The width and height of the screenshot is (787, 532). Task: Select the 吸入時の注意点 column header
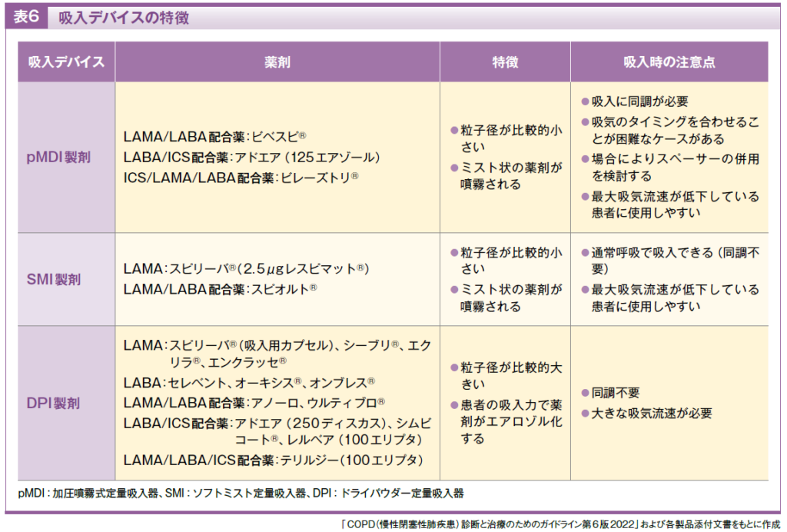coord(669,62)
